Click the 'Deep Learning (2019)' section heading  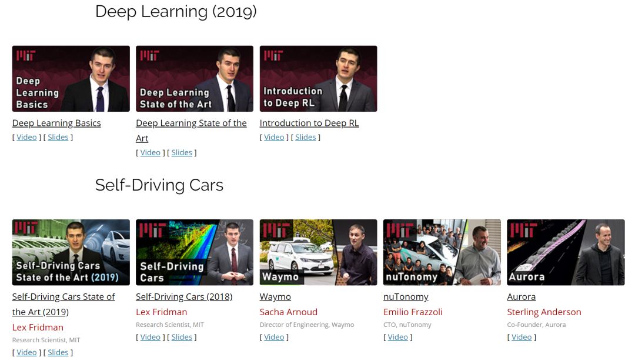pyautogui.click(x=176, y=11)
